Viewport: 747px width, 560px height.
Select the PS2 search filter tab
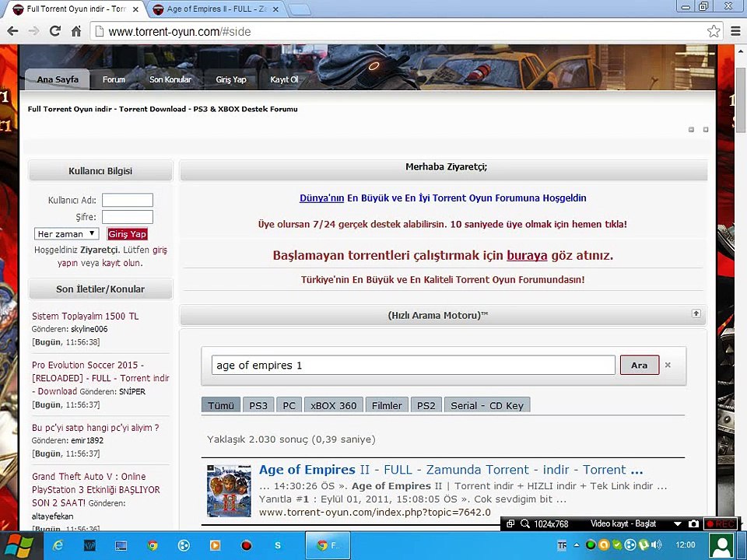pyautogui.click(x=426, y=405)
